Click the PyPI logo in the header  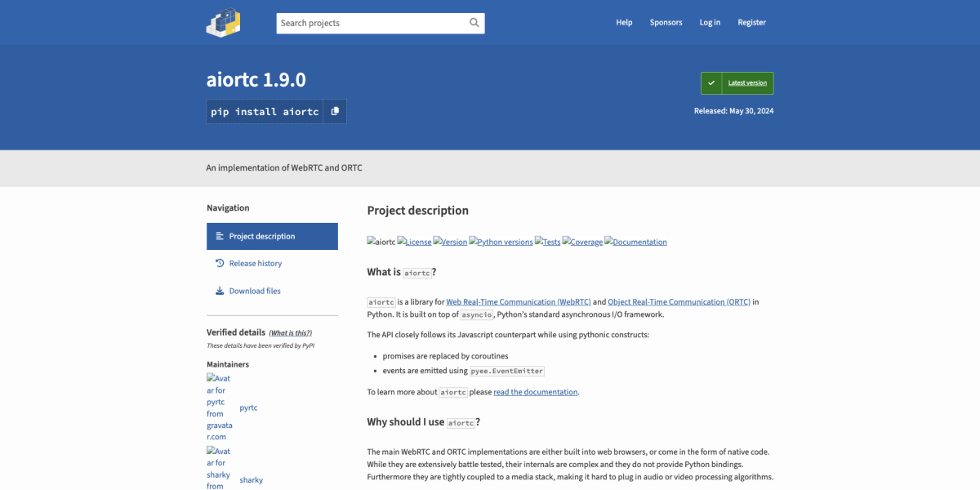222,22
